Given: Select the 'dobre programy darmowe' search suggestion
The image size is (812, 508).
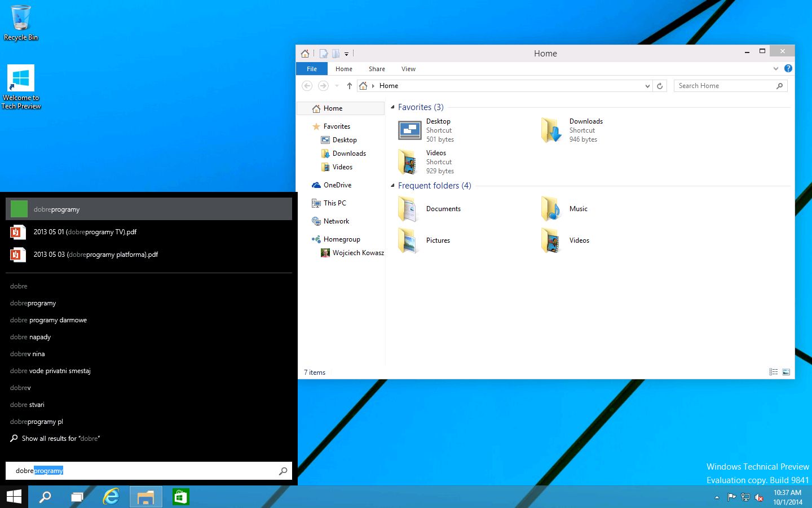Looking at the screenshot, I should pos(48,320).
